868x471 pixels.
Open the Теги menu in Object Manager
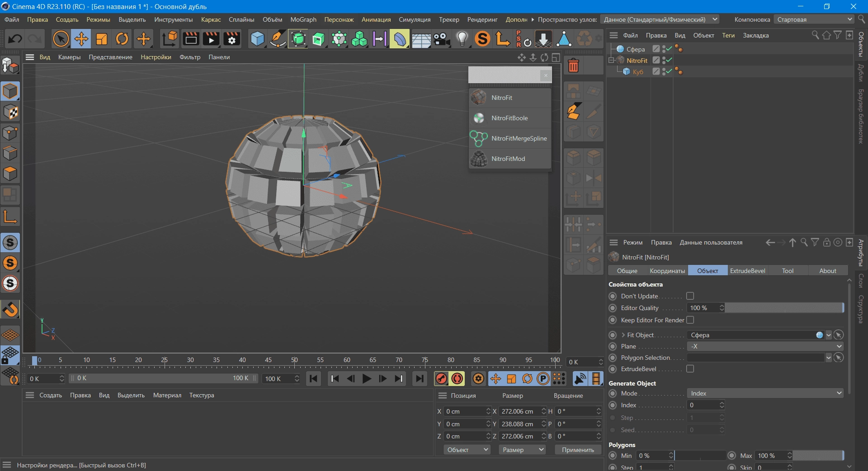pyautogui.click(x=728, y=35)
